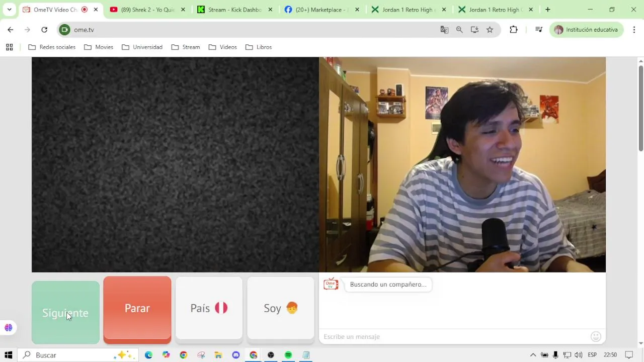Open the emoji picker in the chat box
Viewport: 644px width, 362px height.
pyautogui.click(x=596, y=336)
